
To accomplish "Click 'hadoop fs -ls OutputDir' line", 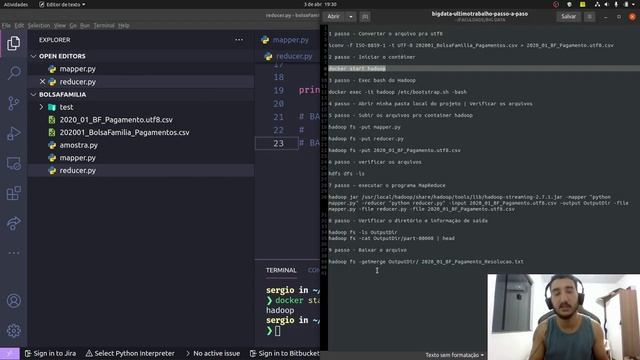I will pyautogui.click(x=363, y=232).
